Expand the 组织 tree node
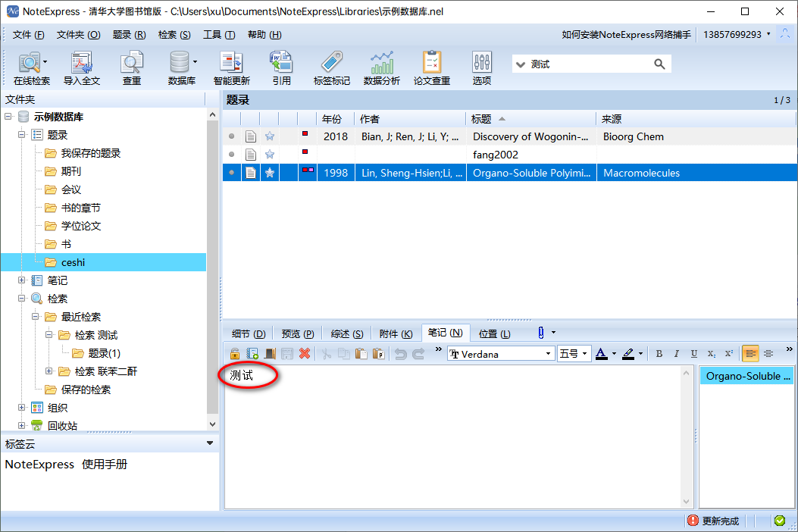Screen dimensions: 798x532 pyautogui.click(x=22, y=407)
